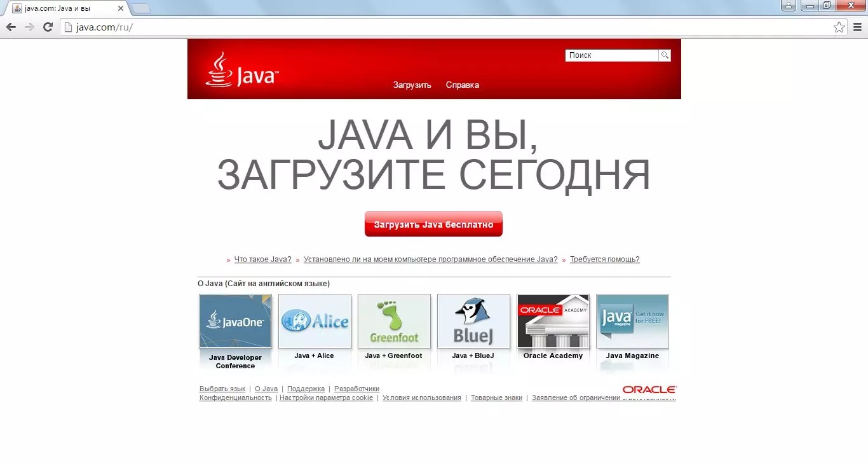This screenshot has height=463, width=868.
Task: Click the 'О Java (Сайт на английском языке)' heading
Action: tap(264, 284)
